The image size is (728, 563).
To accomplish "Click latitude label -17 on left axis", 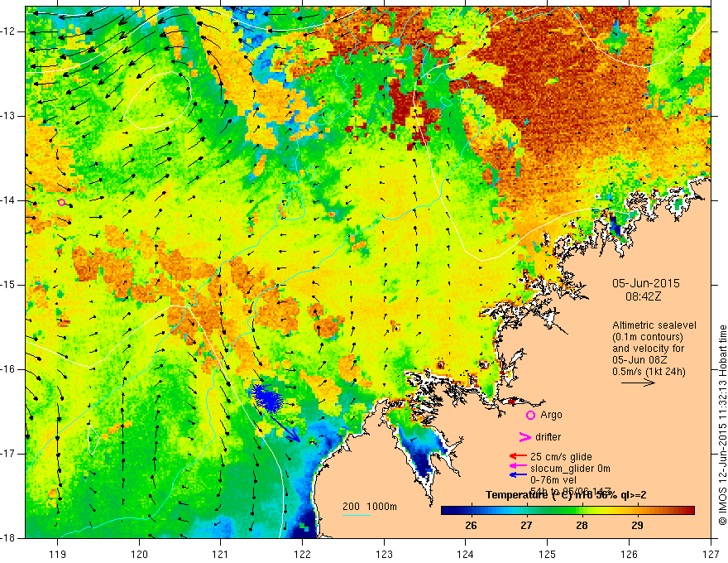I will [9, 454].
